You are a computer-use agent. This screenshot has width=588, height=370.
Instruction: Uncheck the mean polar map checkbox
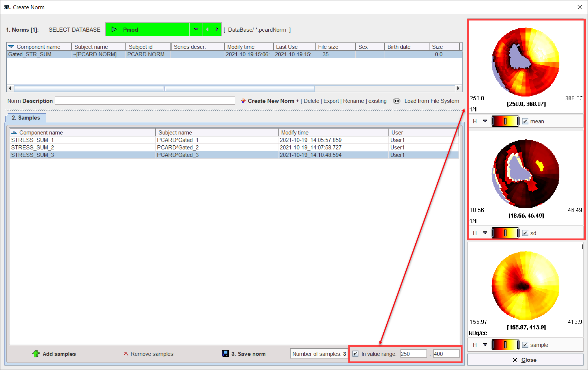[x=525, y=121]
